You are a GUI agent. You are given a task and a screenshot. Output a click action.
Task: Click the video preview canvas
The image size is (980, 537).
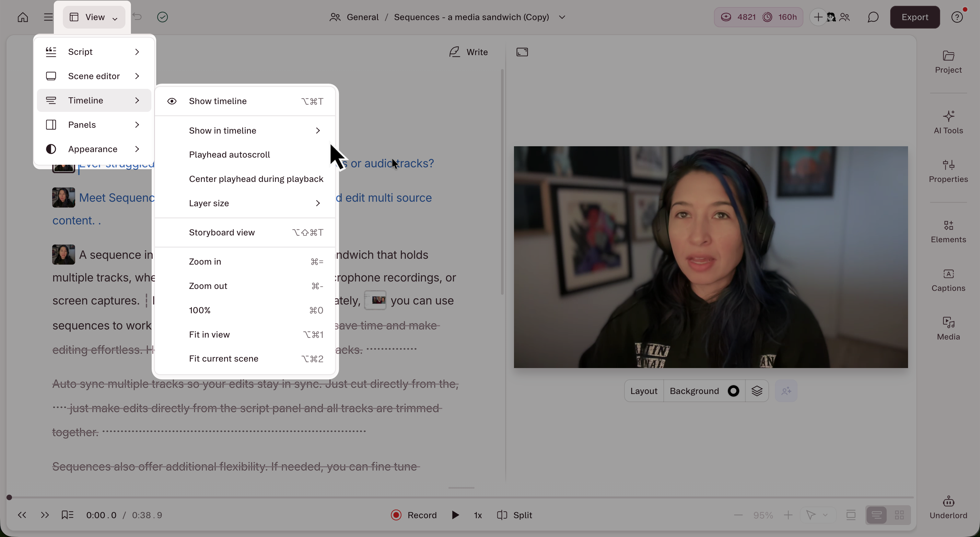click(x=711, y=257)
